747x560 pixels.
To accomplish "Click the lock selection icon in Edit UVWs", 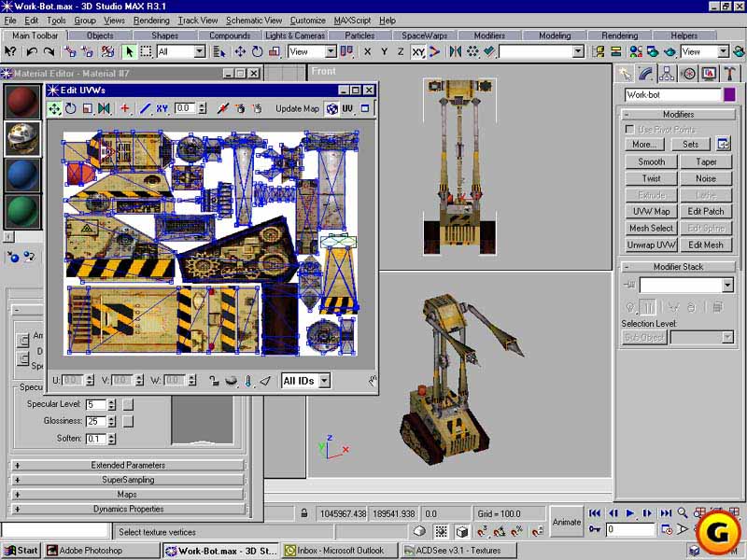I will [x=214, y=381].
